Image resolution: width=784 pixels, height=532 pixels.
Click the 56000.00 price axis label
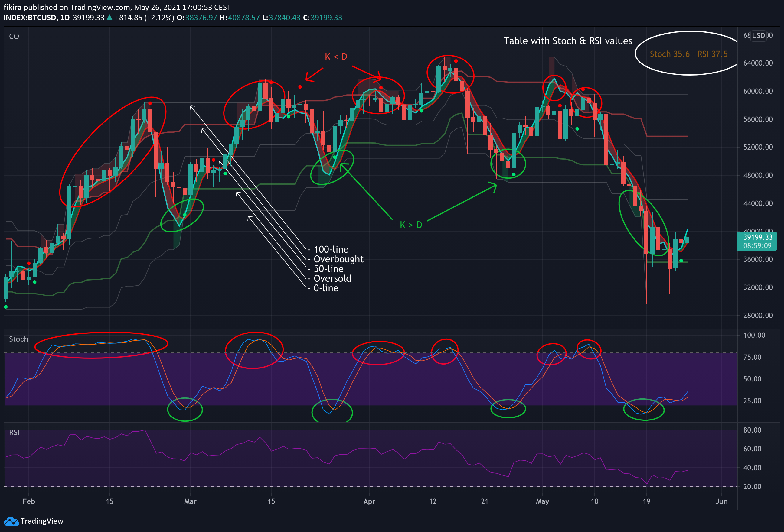(x=758, y=119)
